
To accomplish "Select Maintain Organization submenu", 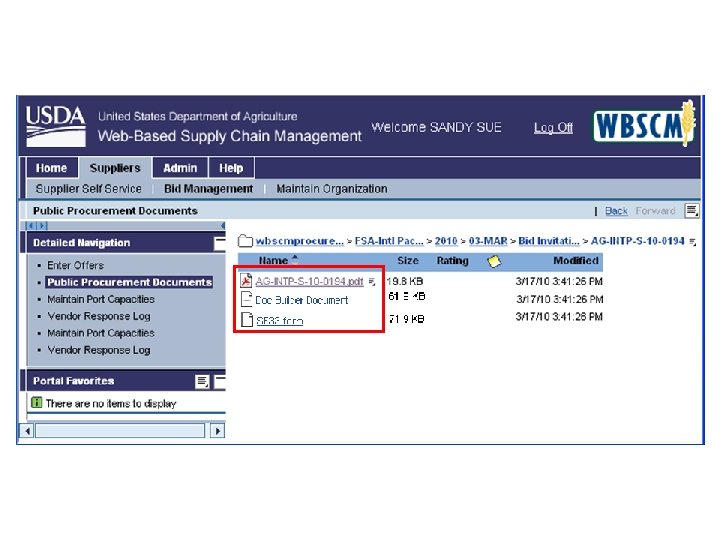I will point(332,189).
